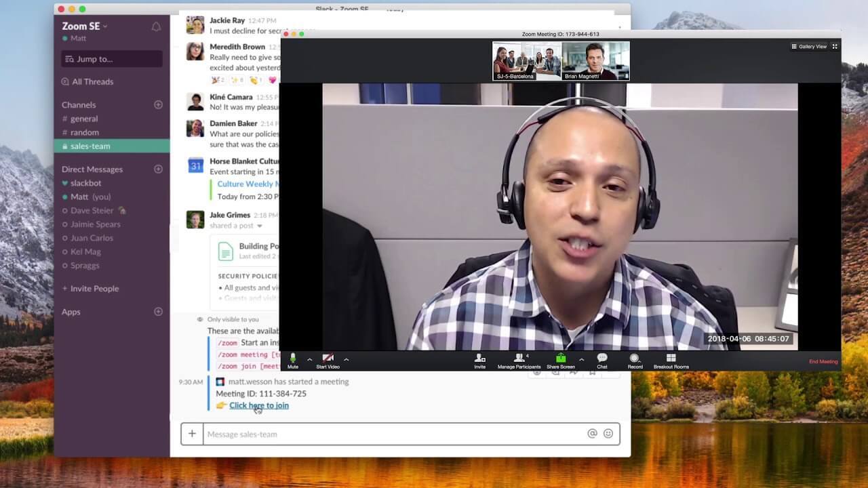This screenshot has height=488, width=868.
Task: Open the Jump to... search box
Action: (x=112, y=59)
